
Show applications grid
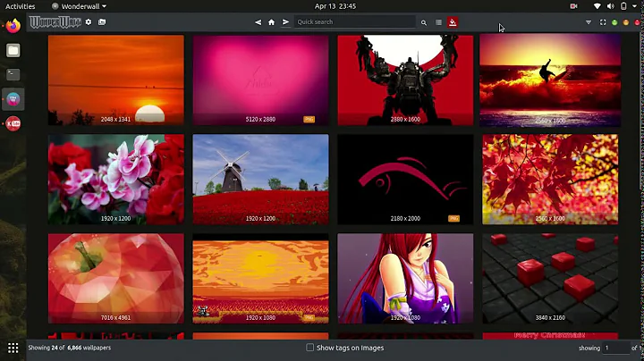(x=13, y=348)
